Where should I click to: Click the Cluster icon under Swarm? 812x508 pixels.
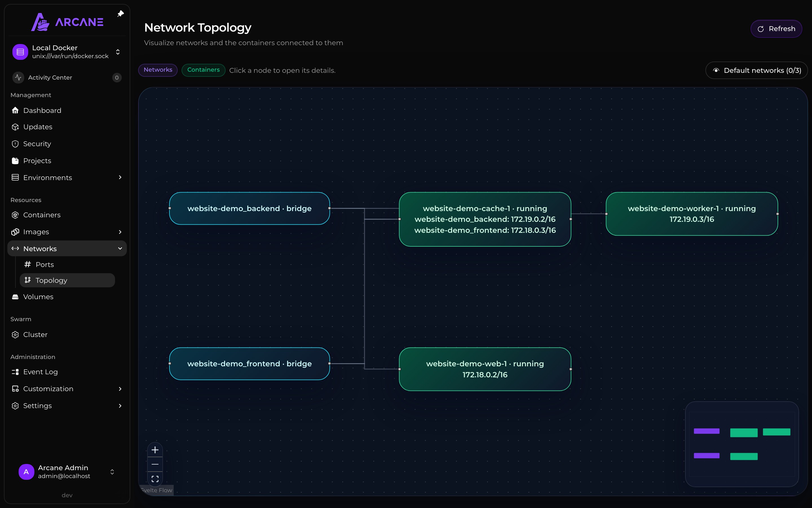15,335
